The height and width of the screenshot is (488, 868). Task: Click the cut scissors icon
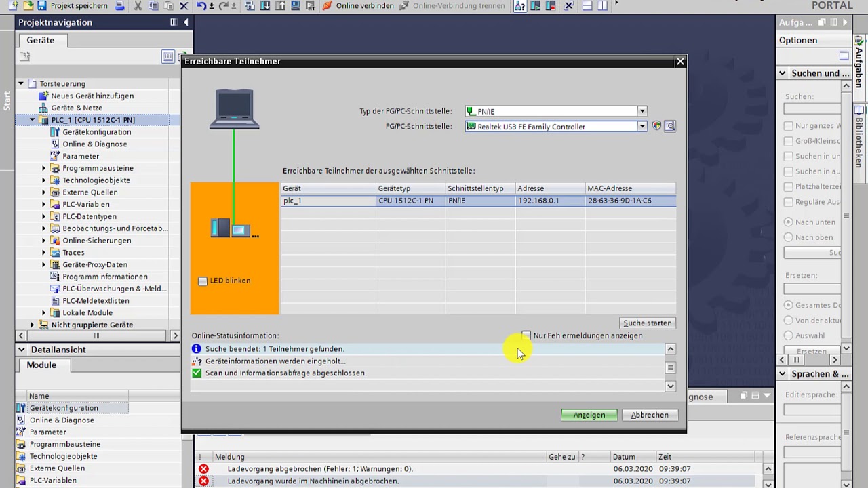(x=138, y=5)
